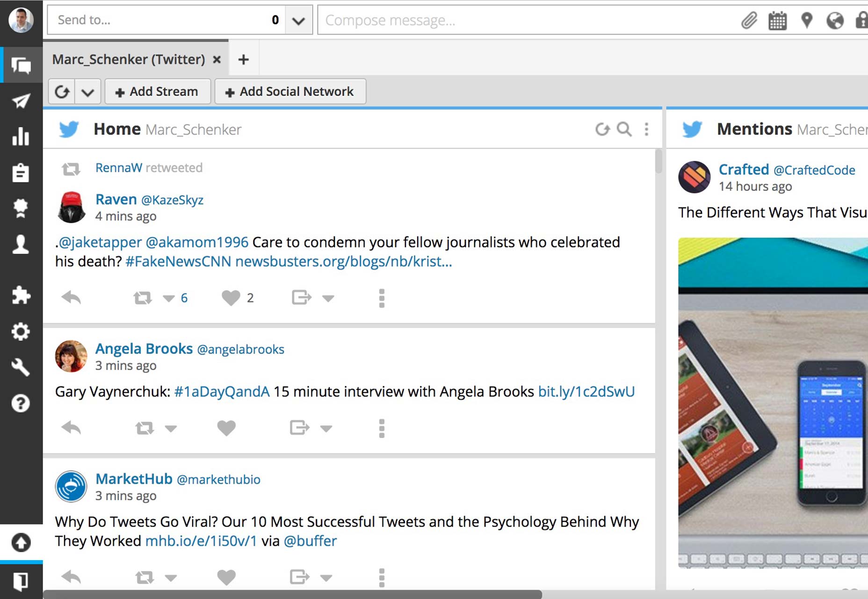Click the Home stream vertical scrollbar
Screen dimensions: 868x599
tap(658, 161)
